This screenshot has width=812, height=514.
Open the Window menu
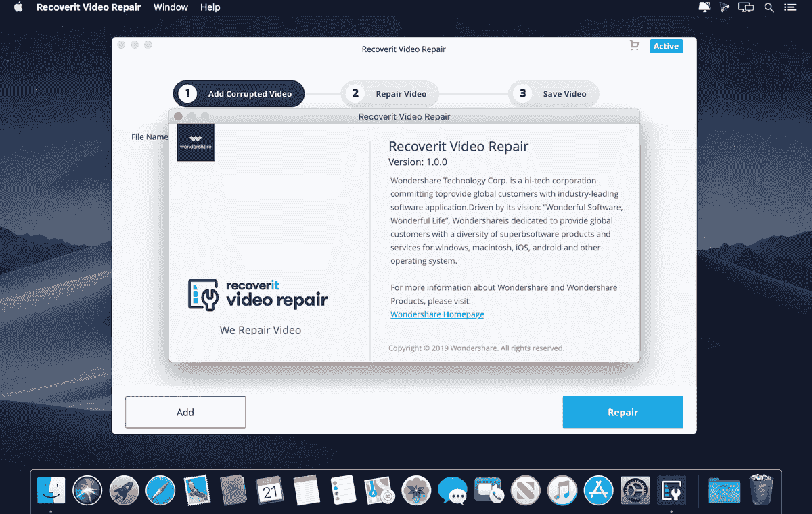point(171,7)
